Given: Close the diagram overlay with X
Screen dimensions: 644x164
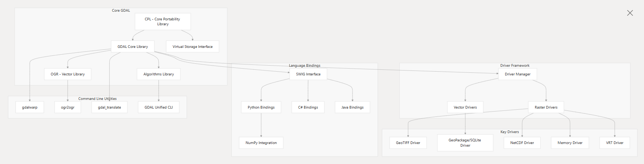Looking at the screenshot, I should tap(630, 13).
